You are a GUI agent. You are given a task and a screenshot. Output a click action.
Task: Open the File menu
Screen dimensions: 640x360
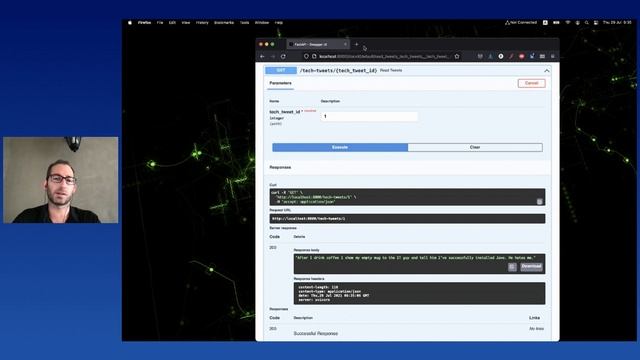click(160, 23)
